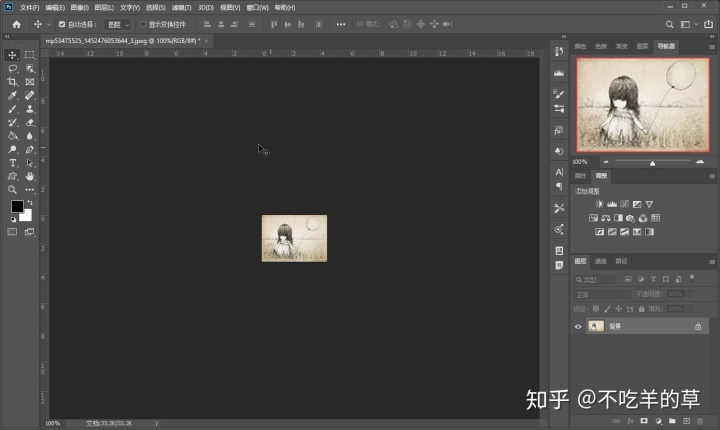Select the Horizontal Type tool
Image resolution: width=720 pixels, height=430 pixels.
[12, 163]
